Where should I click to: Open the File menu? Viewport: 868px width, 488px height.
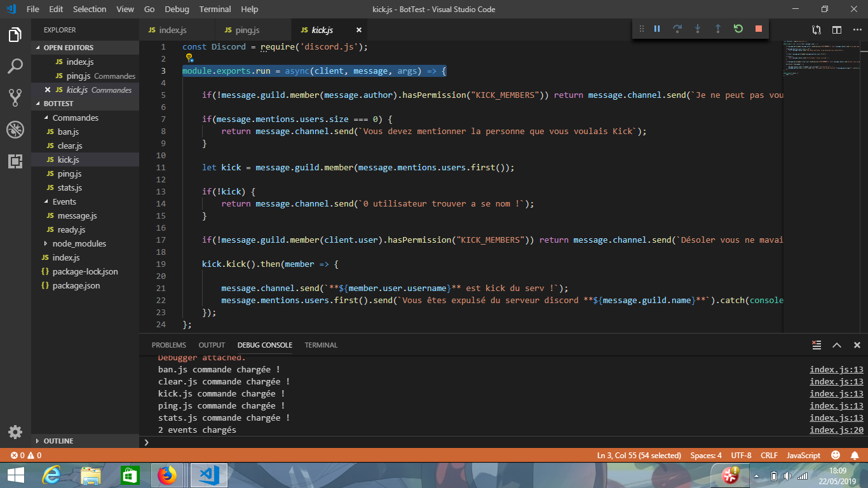pyautogui.click(x=33, y=9)
